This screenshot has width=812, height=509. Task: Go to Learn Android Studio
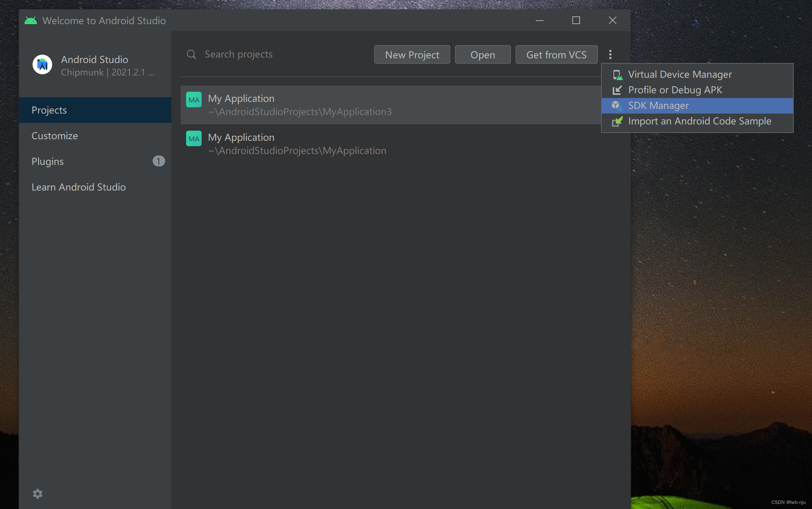[78, 187]
